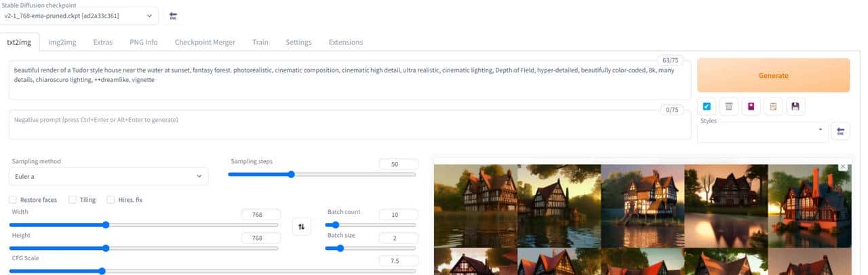Image resolution: width=868 pixels, height=275 pixels.
Task: Click the refresh icon beside checkpoint dropdown
Action: pyautogui.click(x=173, y=16)
